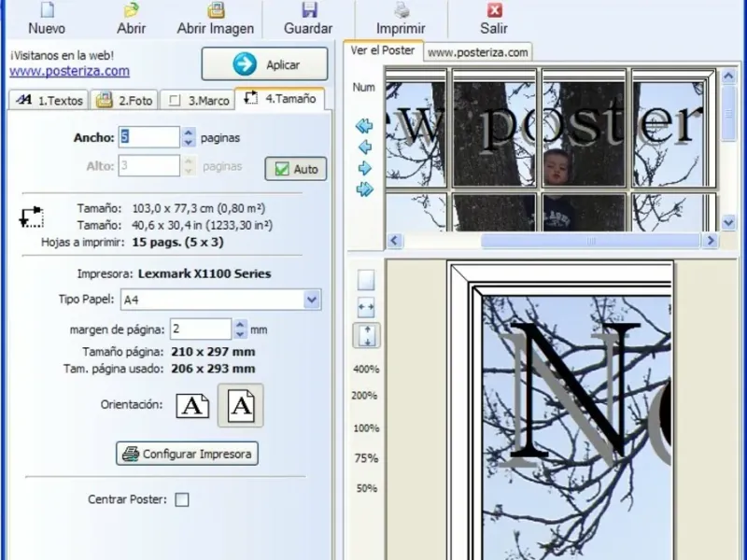Click the page preview with letter N
The width and height of the screenshot is (747, 560).
[x=560, y=411]
